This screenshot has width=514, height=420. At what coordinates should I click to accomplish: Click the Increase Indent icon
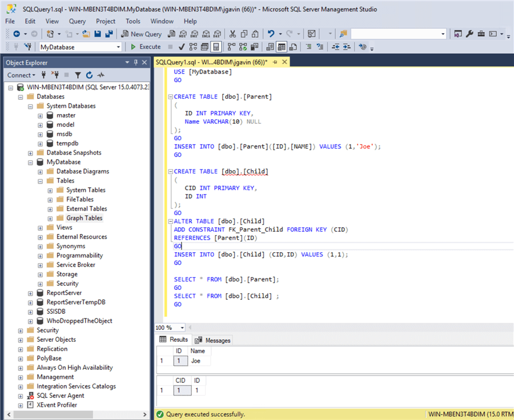point(347,47)
